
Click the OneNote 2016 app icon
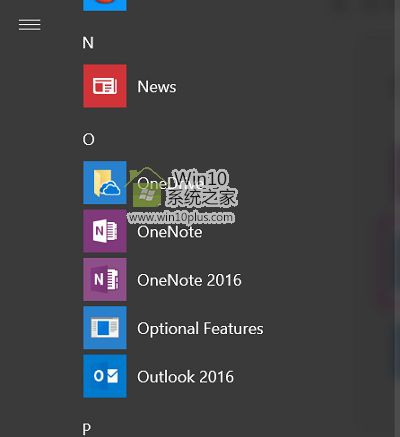coord(105,279)
